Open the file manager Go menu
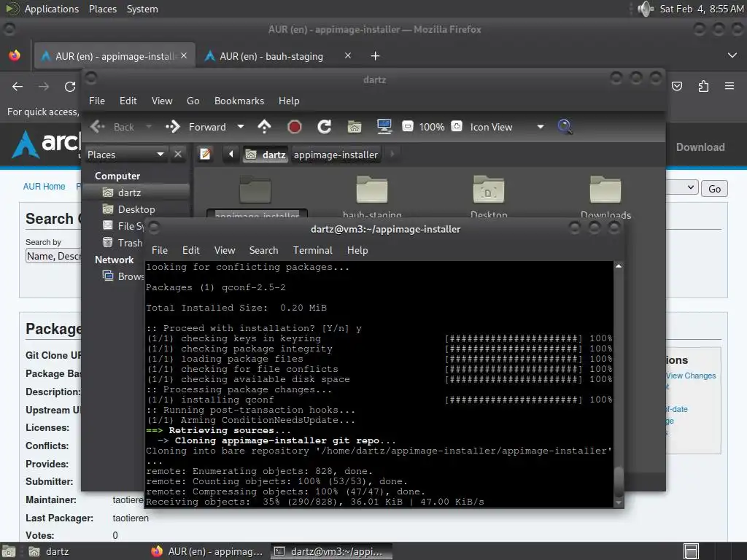The height and width of the screenshot is (560, 747). pos(193,101)
